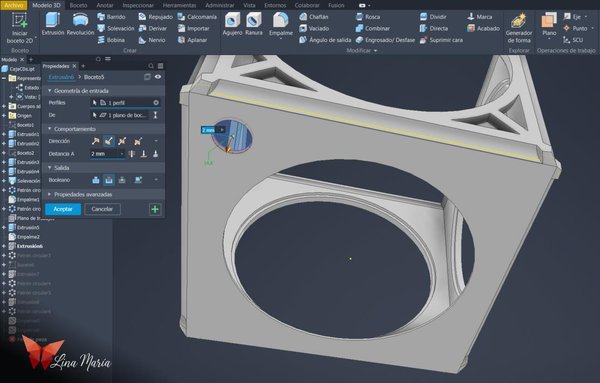
Task: Click the green plus apply-and-new button
Action: pyautogui.click(x=155, y=209)
